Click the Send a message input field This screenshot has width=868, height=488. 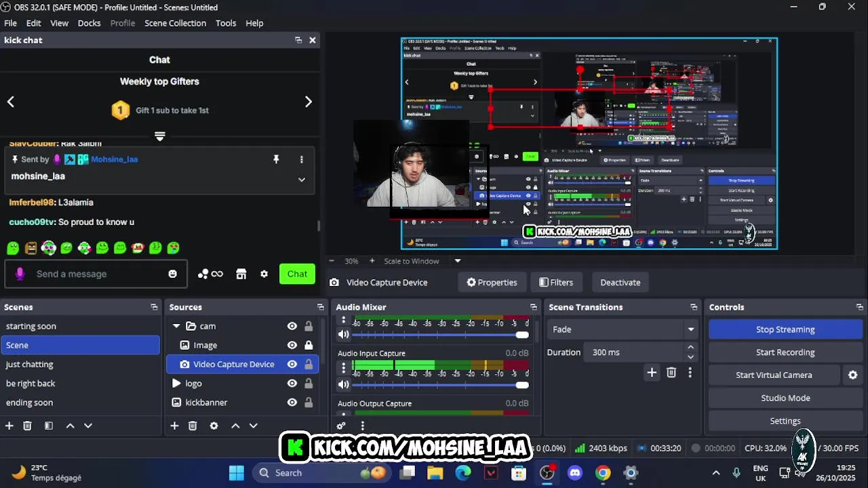(95, 274)
